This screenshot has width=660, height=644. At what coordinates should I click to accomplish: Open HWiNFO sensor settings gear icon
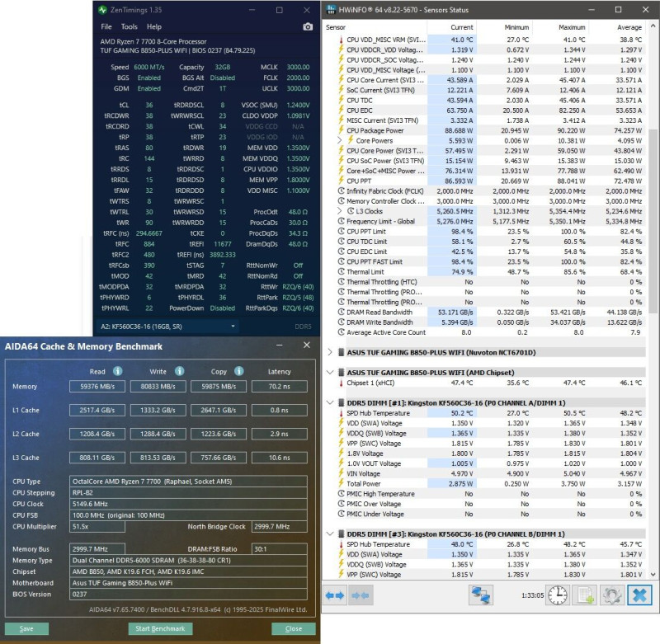point(611,595)
